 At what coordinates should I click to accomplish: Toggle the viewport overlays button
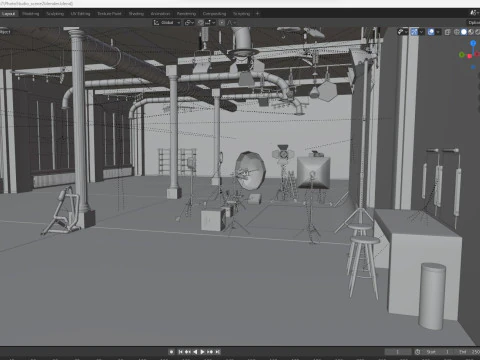tap(431, 32)
